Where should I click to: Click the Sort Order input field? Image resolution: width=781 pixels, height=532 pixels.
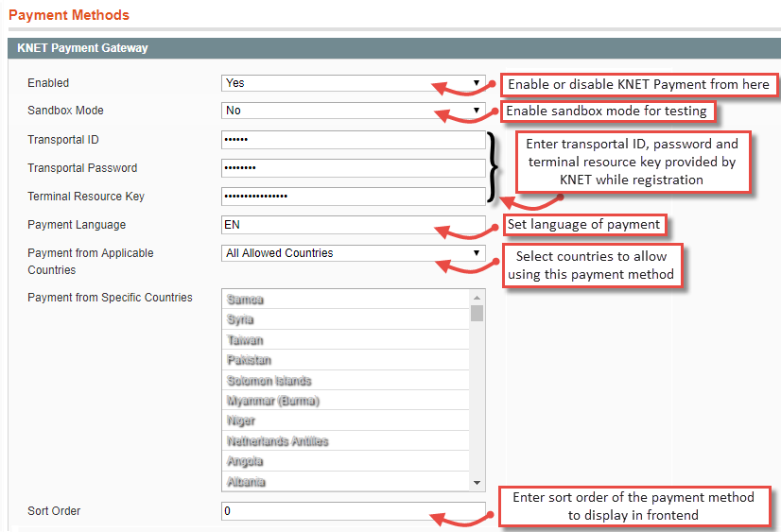tap(353, 511)
